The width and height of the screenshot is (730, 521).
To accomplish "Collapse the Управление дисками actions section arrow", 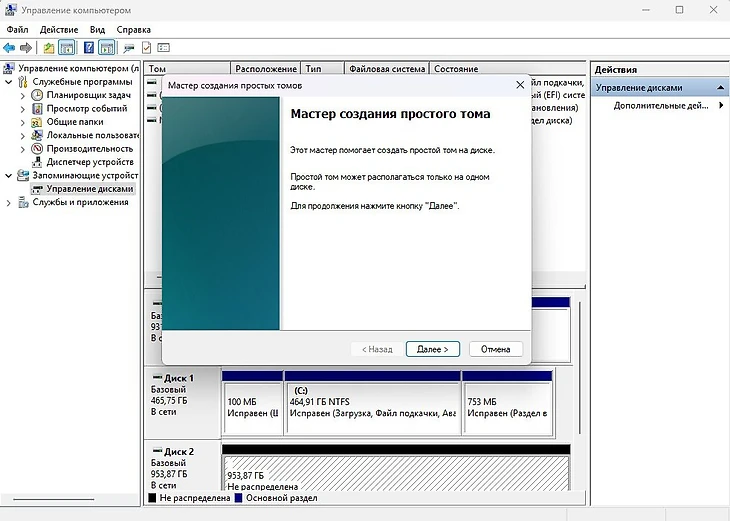I will (x=721, y=88).
